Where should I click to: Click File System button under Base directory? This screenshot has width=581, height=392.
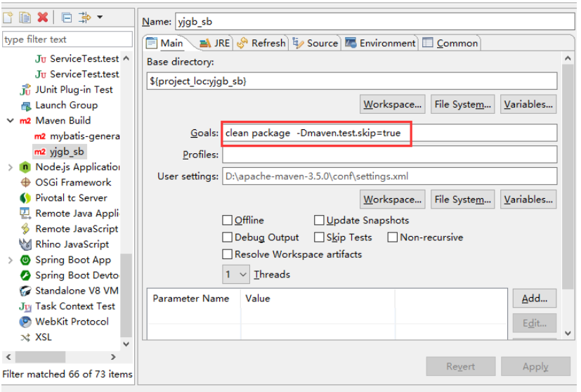point(463,105)
